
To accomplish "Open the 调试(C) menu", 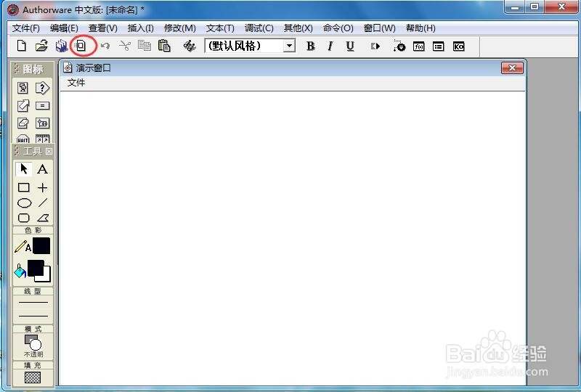I will (x=259, y=28).
